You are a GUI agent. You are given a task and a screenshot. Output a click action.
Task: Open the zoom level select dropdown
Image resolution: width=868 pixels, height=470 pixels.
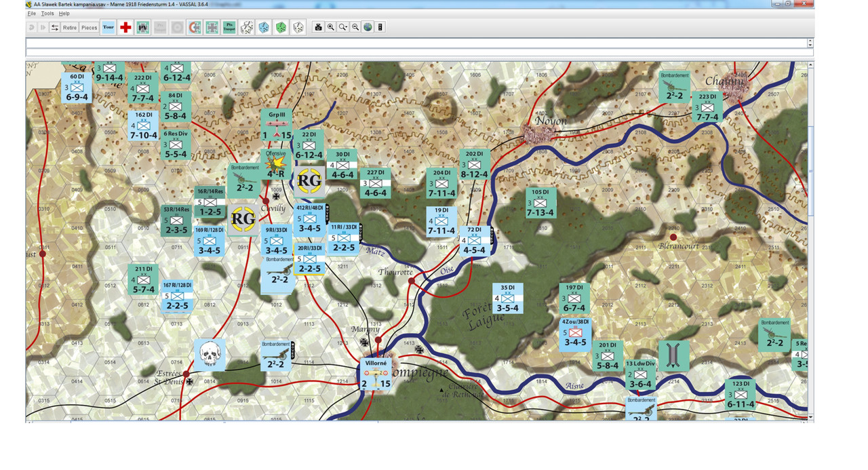343,27
